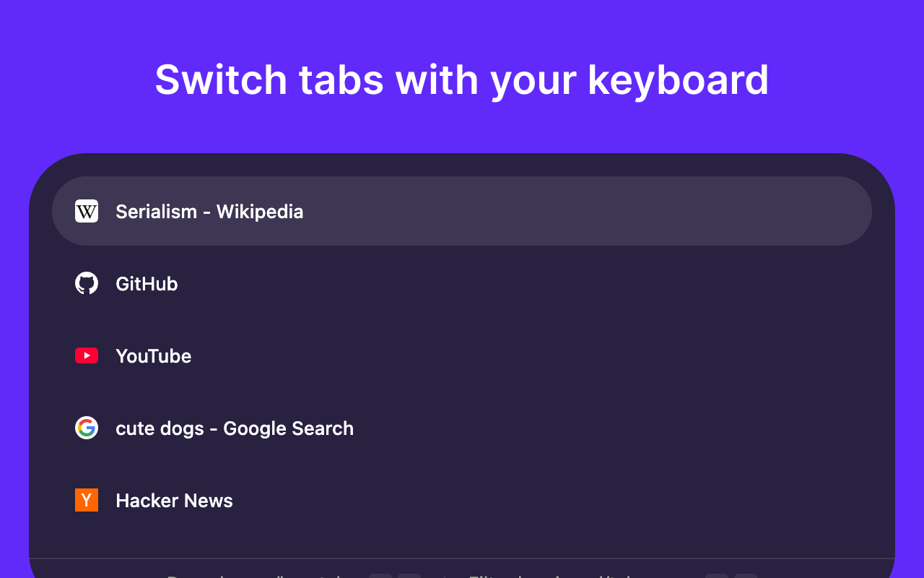This screenshot has width=924, height=578.
Task: Go to cute dogs - Google Search title
Action: tap(235, 428)
